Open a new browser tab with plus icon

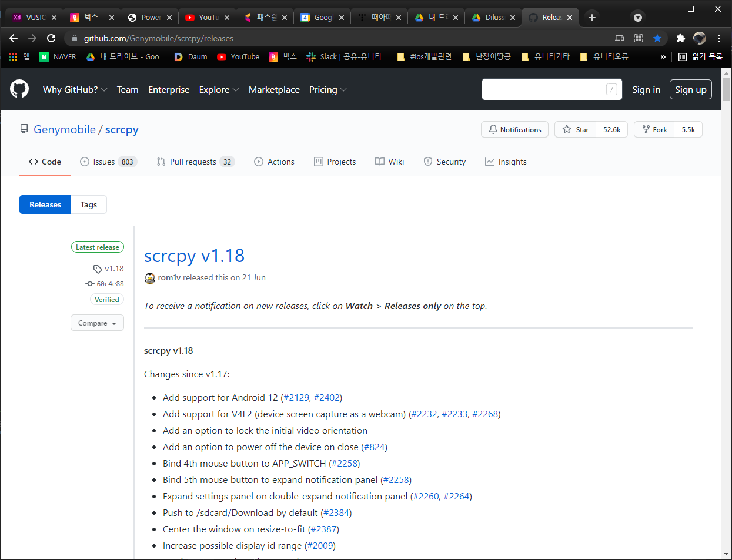[592, 18]
